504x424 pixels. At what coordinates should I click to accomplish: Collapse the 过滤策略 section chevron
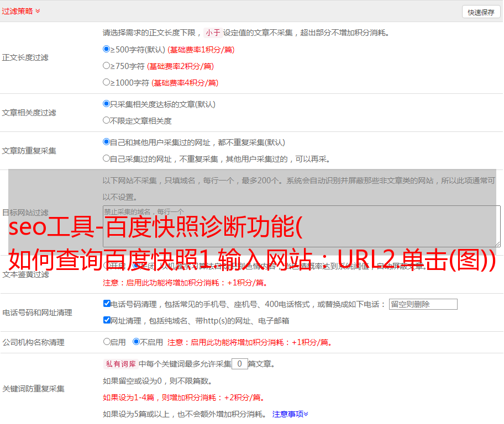point(38,11)
